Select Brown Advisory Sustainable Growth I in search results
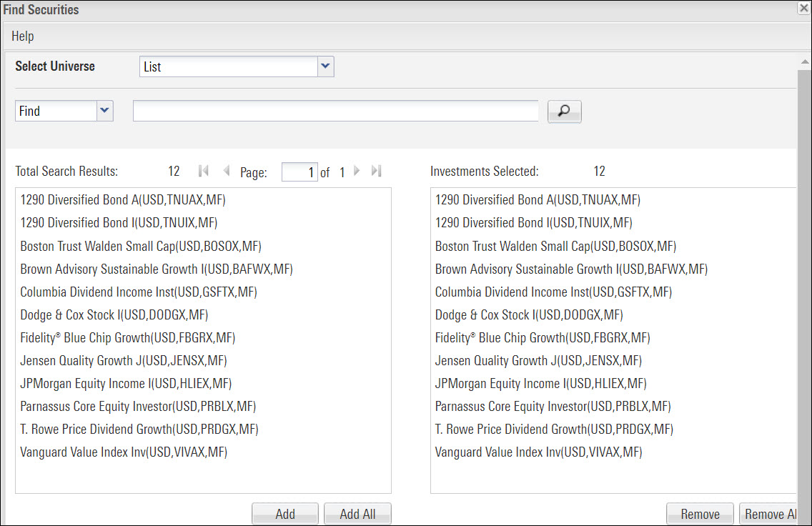Viewport: 812px width, 526px height. pos(157,269)
